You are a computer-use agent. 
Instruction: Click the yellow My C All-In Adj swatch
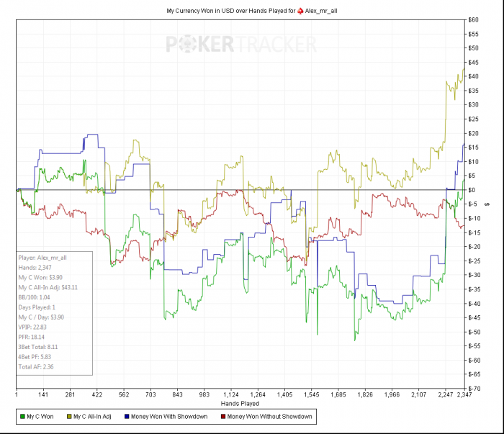(x=69, y=416)
